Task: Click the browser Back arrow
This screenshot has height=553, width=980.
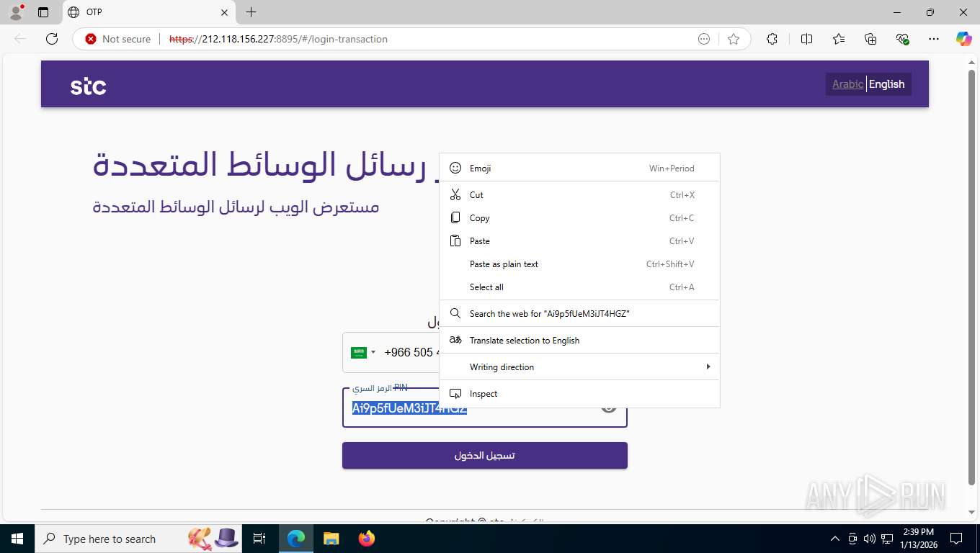Action: [21, 39]
